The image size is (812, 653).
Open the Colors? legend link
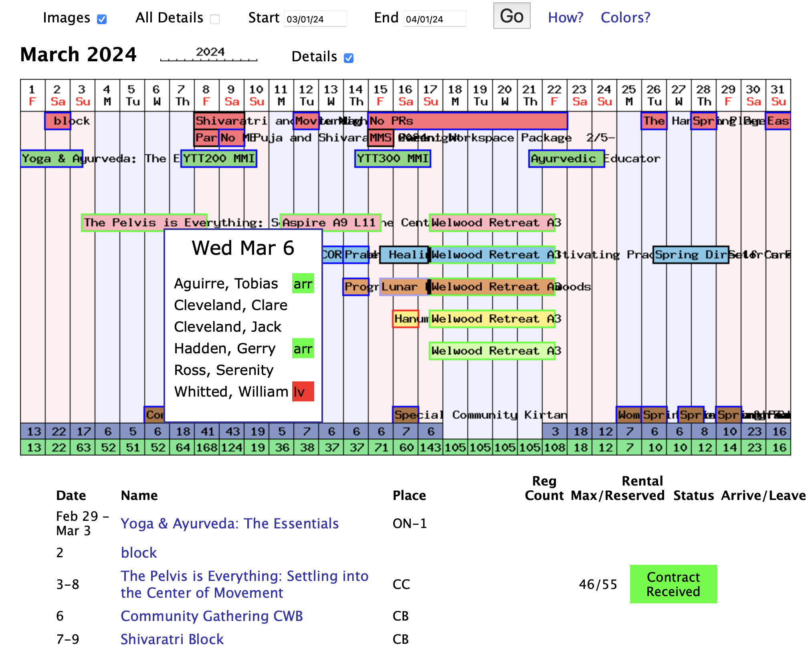tap(625, 18)
